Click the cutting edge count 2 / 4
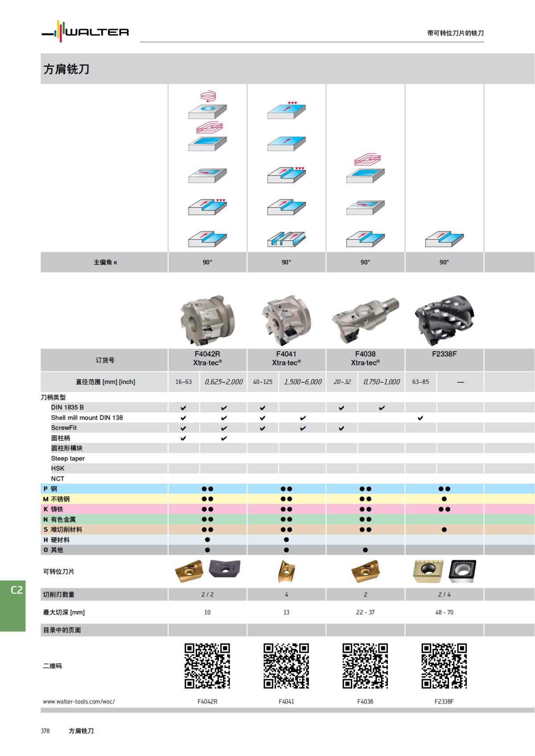Image resolution: width=535 pixels, height=756 pixels. click(x=444, y=594)
